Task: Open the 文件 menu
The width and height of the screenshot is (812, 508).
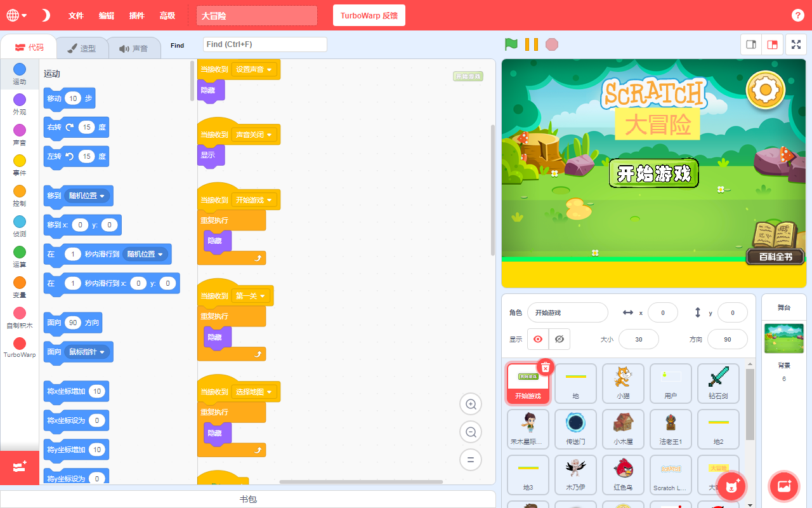Action: (x=76, y=16)
